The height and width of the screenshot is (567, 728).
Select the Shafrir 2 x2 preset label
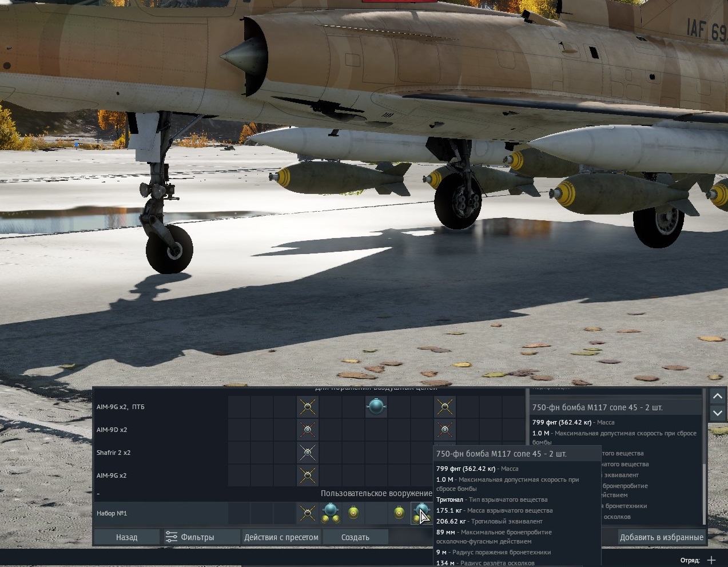[113, 453]
